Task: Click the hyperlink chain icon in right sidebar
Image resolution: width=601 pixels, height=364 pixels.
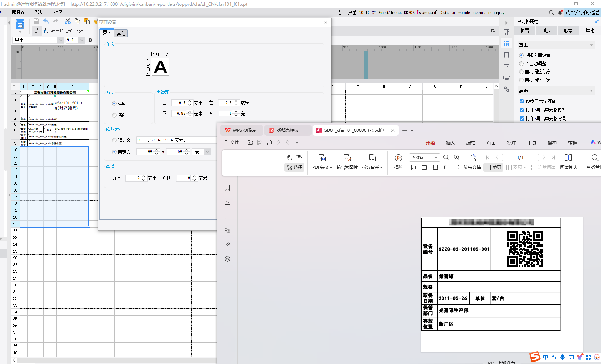Action: (x=507, y=89)
